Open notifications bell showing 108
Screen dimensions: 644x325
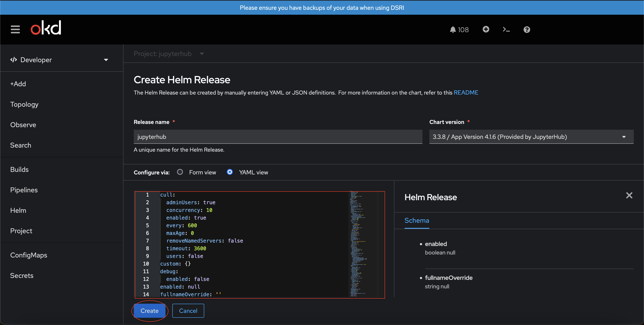[x=459, y=30]
